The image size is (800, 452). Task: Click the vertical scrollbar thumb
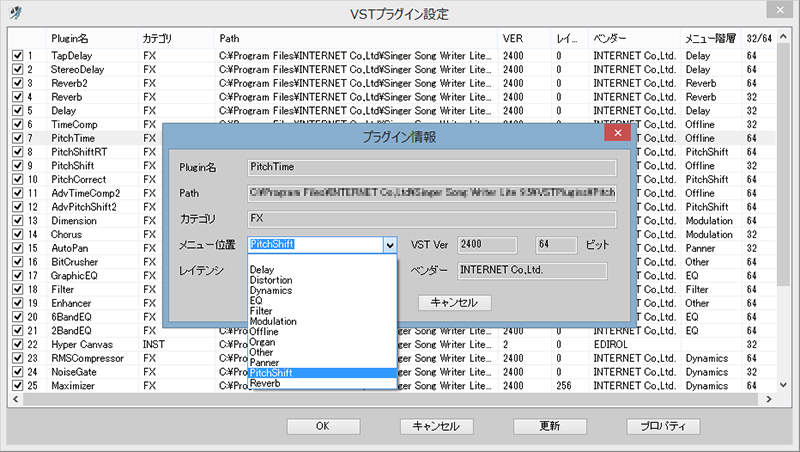click(784, 166)
